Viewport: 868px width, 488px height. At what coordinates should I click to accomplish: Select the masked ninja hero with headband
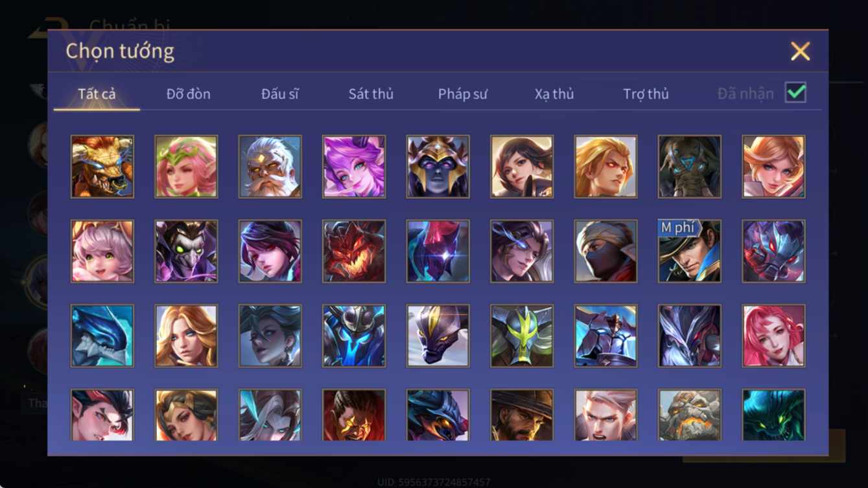click(x=605, y=251)
